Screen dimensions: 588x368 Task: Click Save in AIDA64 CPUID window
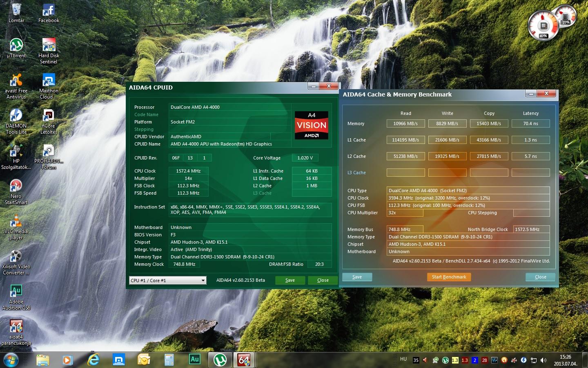click(290, 280)
